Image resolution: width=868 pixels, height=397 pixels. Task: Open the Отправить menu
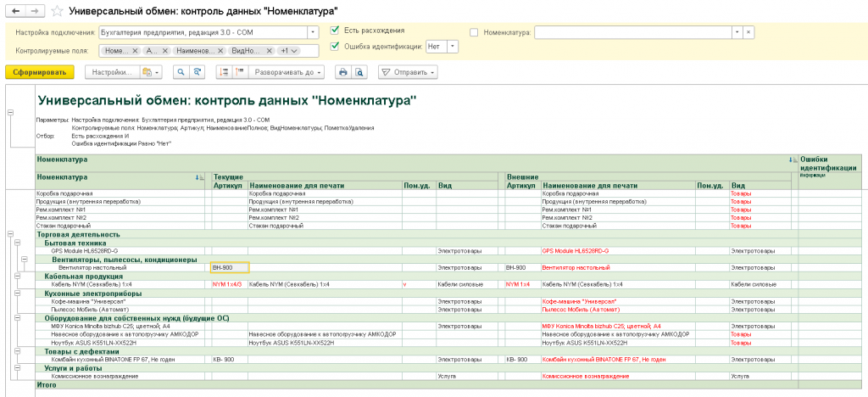tap(408, 72)
